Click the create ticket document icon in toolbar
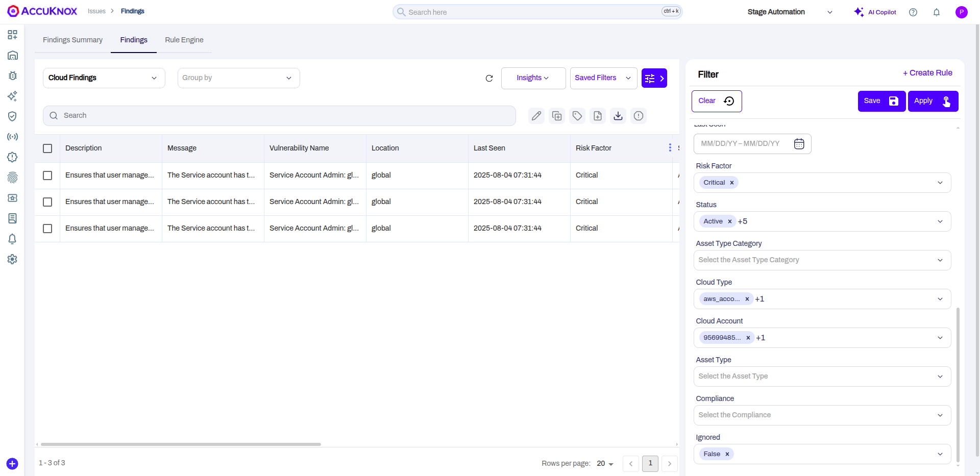980x476 pixels. 598,116
